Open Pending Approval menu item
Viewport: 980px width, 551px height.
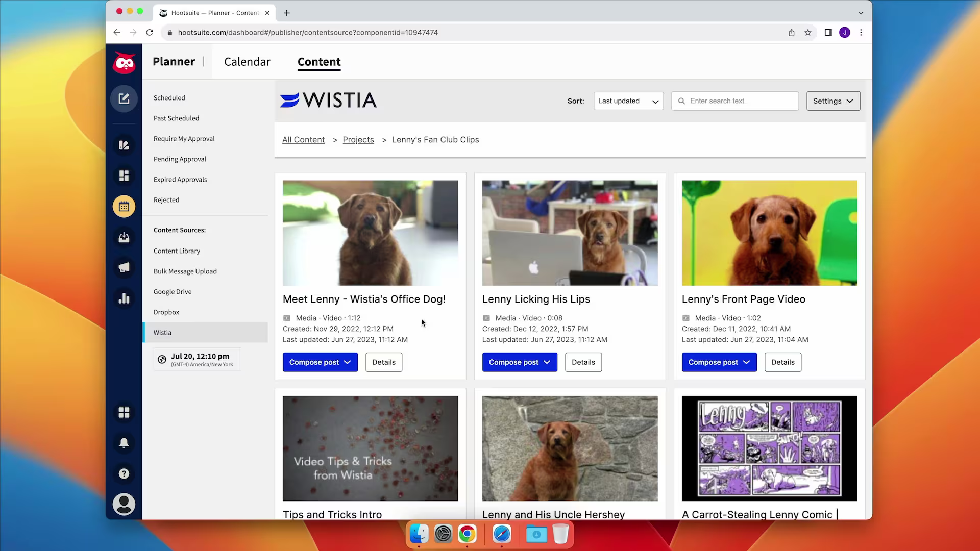(180, 159)
